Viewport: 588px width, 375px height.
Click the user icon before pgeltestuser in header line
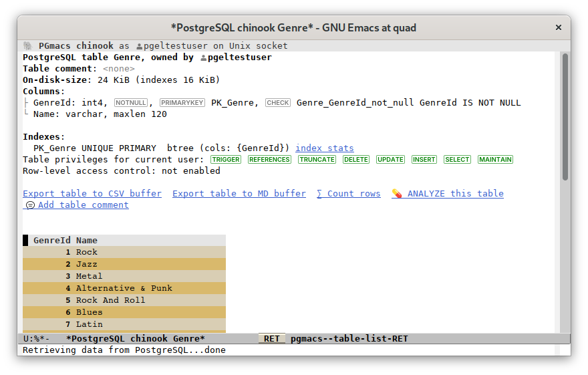tap(139, 46)
